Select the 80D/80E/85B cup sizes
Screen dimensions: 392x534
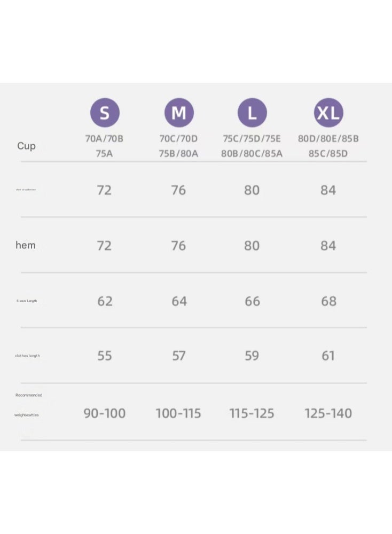pyautogui.click(x=328, y=139)
